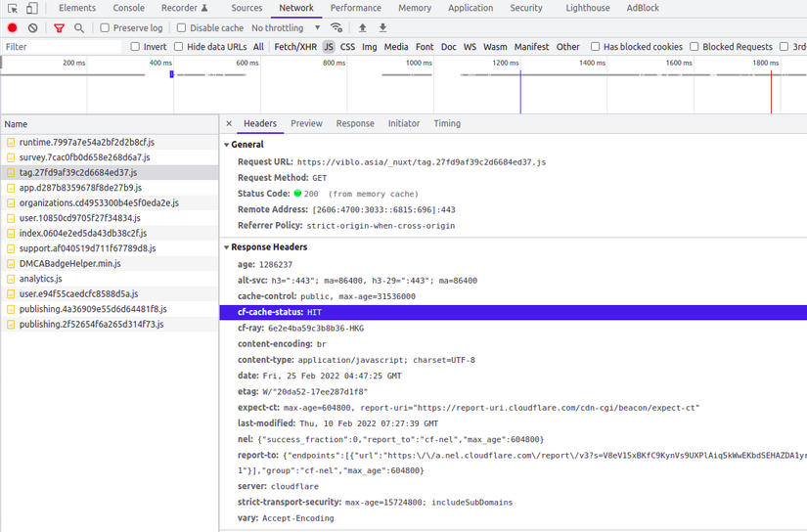This screenshot has height=532, width=807.
Task: Toggle the device toolbar icon
Action: click(32, 8)
